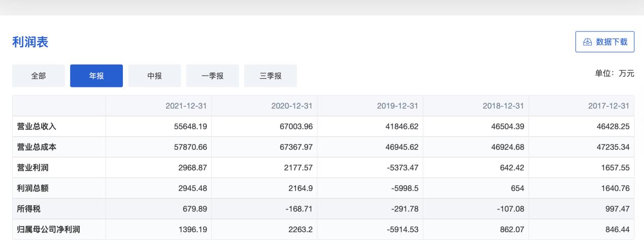This screenshot has width=644, height=252.
Task: Click the value 2263.2
Action: pos(300,230)
